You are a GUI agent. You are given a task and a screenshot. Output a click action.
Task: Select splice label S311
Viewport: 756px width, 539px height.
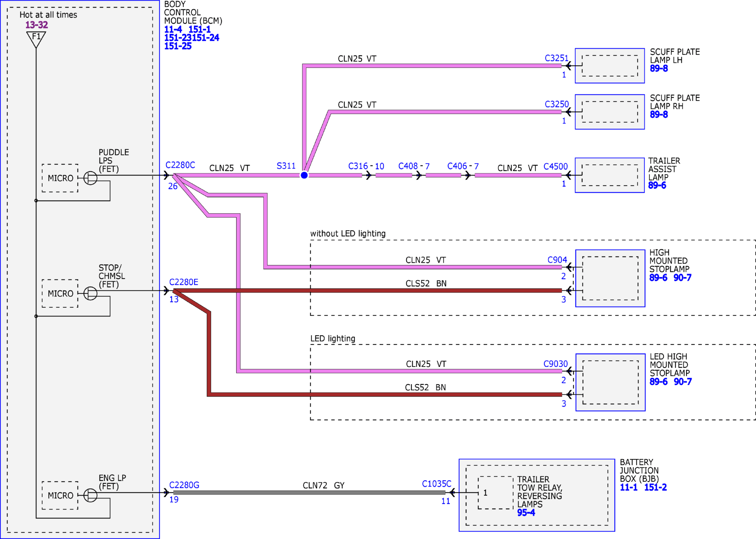point(286,166)
